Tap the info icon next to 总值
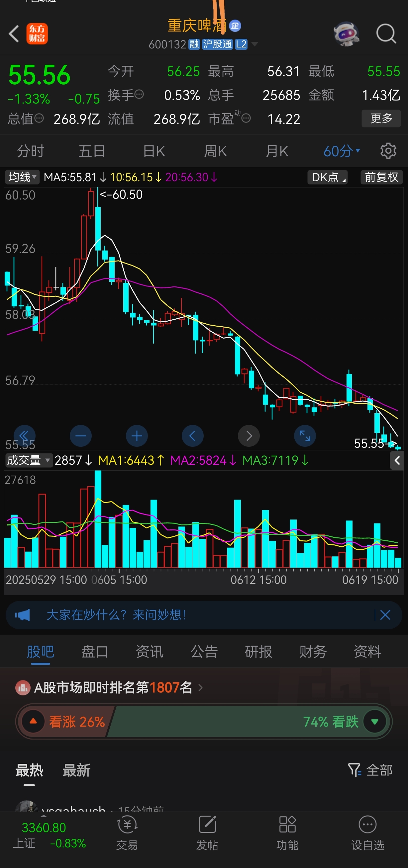This screenshot has width=408, height=868. coord(39,118)
